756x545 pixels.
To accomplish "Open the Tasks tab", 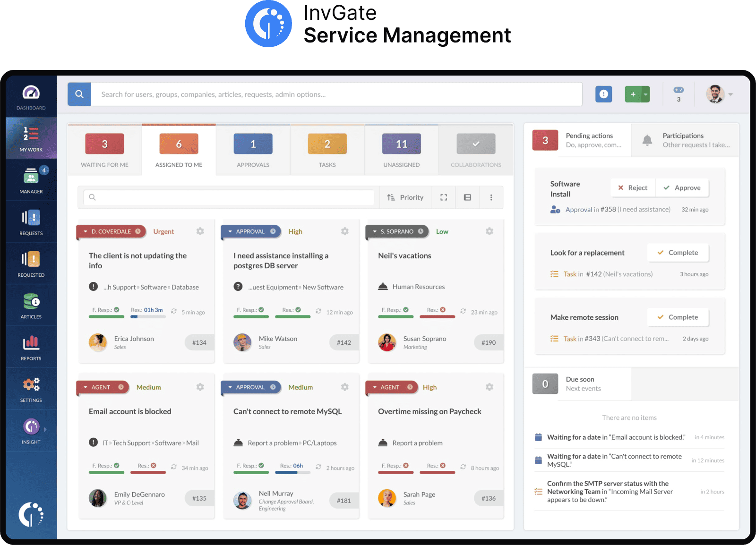I will pyautogui.click(x=327, y=150).
